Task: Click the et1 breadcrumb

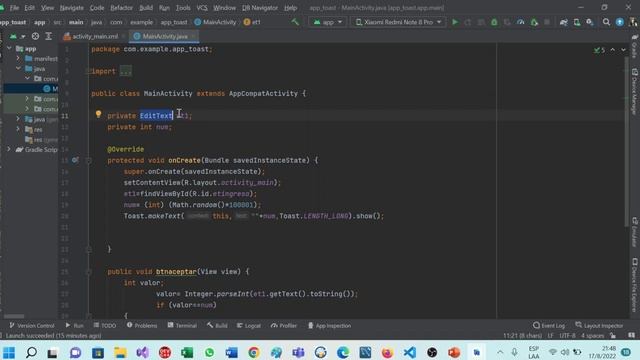Action: [x=252, y=22]
